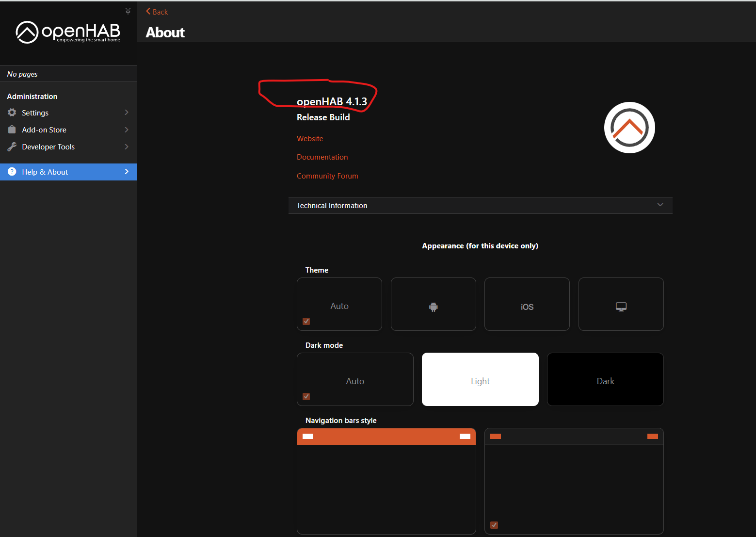Click the openHAB logo in the sidebar
The height and width of the screenshot is (537, 756).
click(x=68, y=32)
